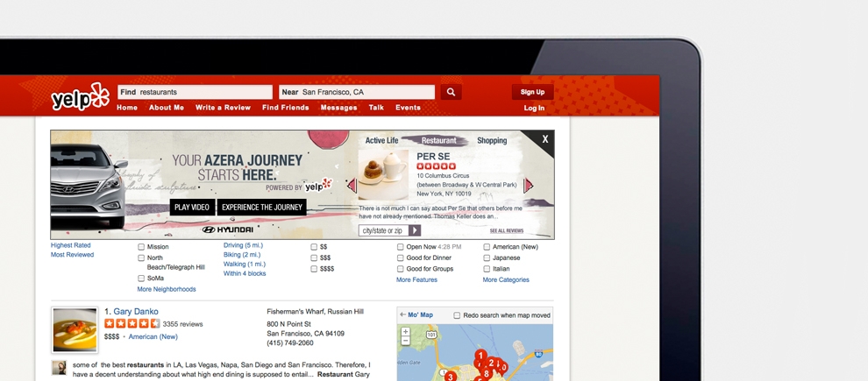The width and height of the screenshot is (868, 381).
Task: Sort by Highest Rated
Action: [x=71, y=245]
